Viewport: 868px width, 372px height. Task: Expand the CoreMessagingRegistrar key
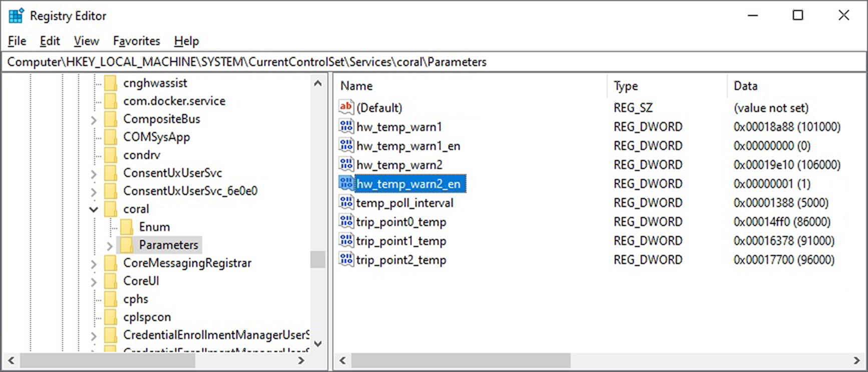point(94,263)
